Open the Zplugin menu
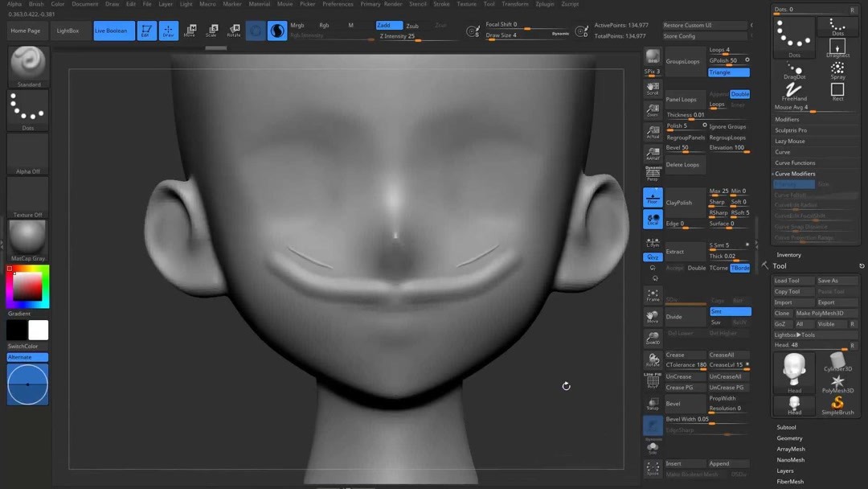Image resolution: width=868 pixels, height=489 pixels. click(x=544, y=4)
